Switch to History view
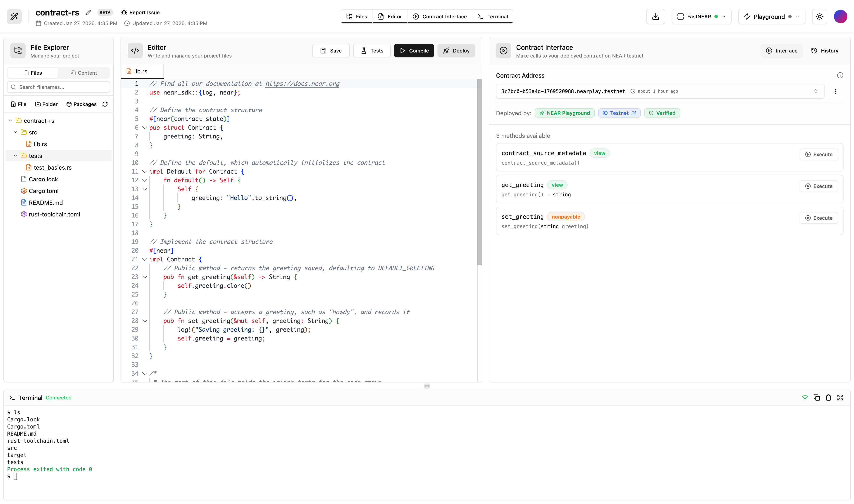This screenshot has width=854, height=504. coord(825,51)
